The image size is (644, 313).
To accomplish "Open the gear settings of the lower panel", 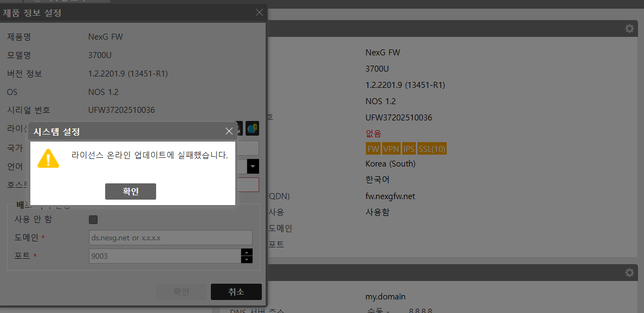I will point(629,272).
